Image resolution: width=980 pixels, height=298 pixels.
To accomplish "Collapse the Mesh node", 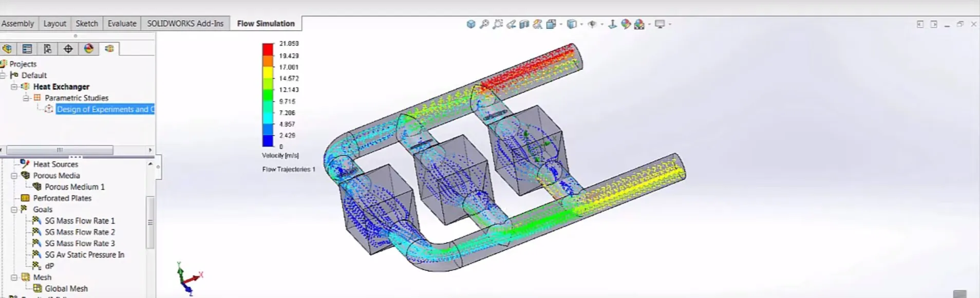I will tap(14, 277).
